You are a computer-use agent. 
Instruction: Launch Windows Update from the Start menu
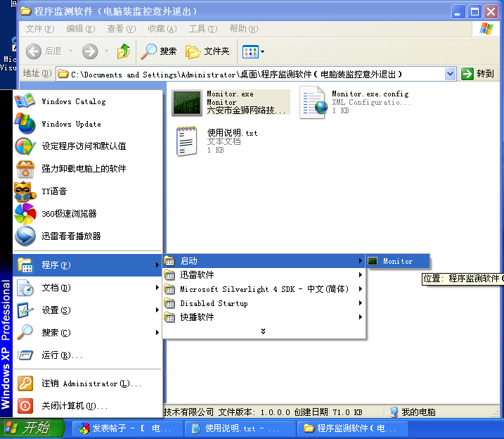click(x=87, y=124)
